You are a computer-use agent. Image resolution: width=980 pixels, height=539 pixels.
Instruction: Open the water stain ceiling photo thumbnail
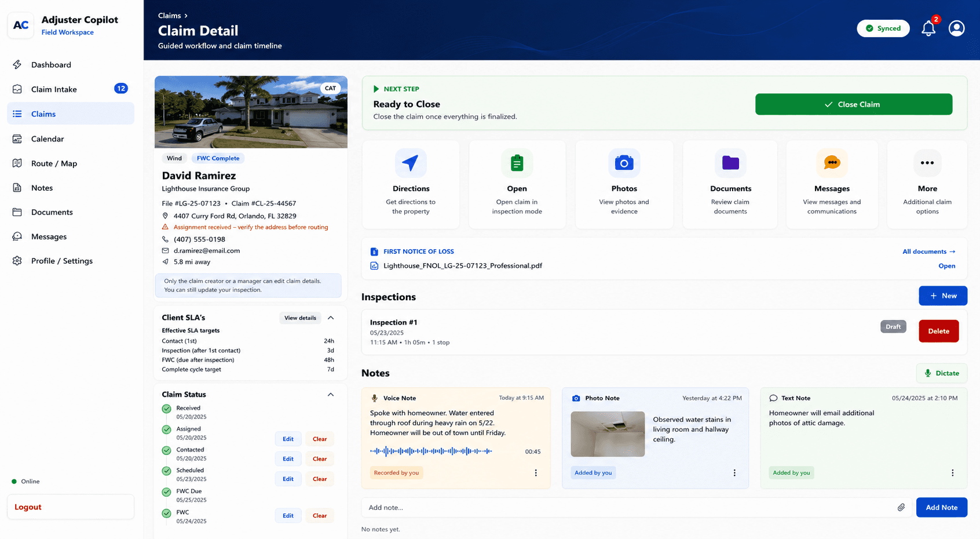click(608, 434)
